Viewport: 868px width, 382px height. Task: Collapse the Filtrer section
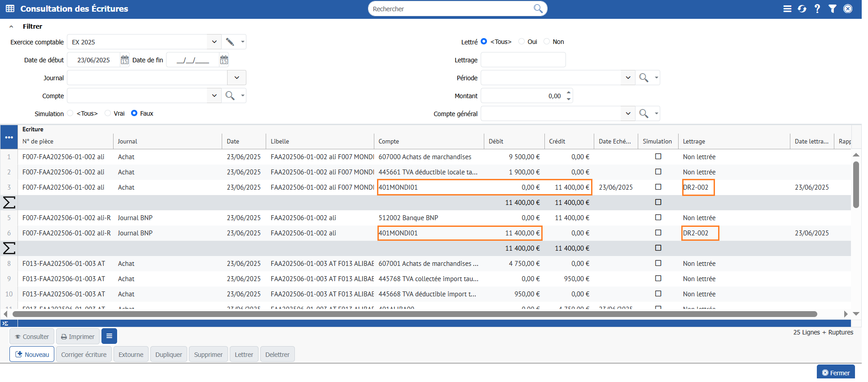[11, 26]
